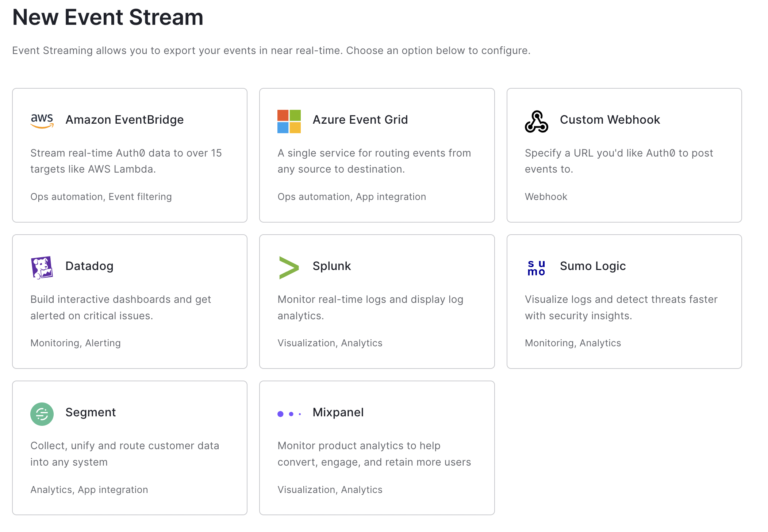Select the Amazon EventBridge title

click(x=124, y=120)
